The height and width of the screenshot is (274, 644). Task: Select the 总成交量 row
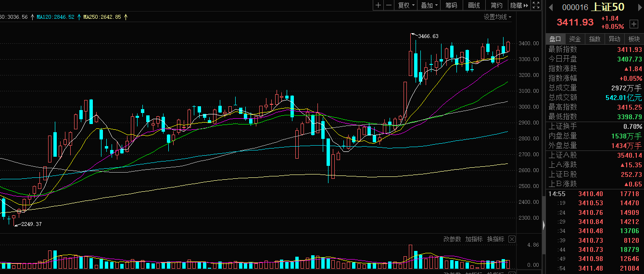(595, 88)
